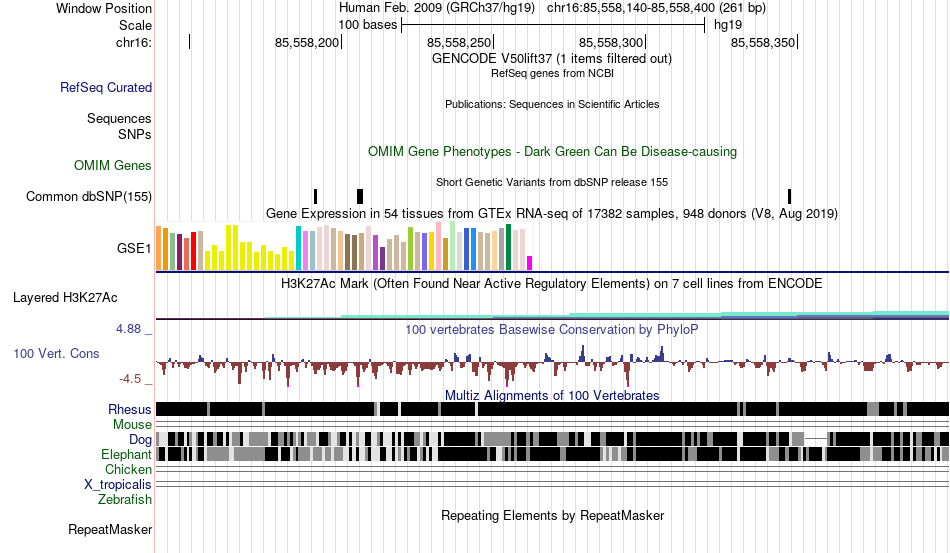
Task: Click the Chicken species label
Action: (x=128, y=469)
